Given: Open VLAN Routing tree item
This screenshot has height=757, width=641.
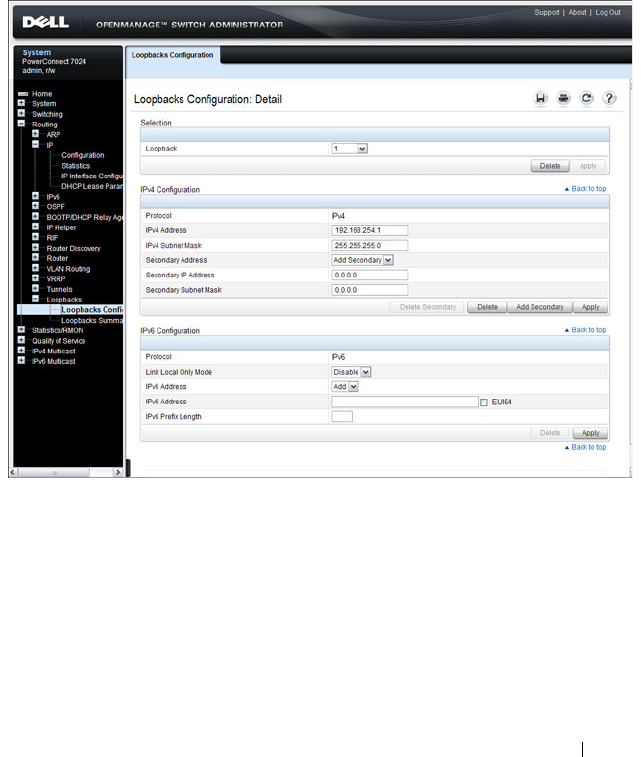Looking at the screenshot, I should pyautogui.click(x=68, y=269).
